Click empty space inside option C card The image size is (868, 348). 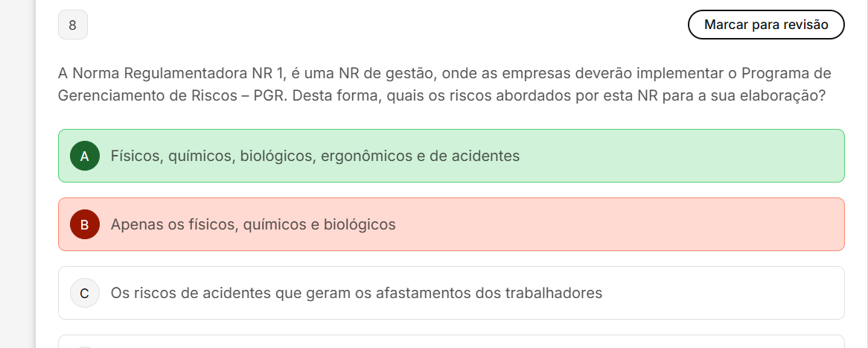click(x=722, y=293)
